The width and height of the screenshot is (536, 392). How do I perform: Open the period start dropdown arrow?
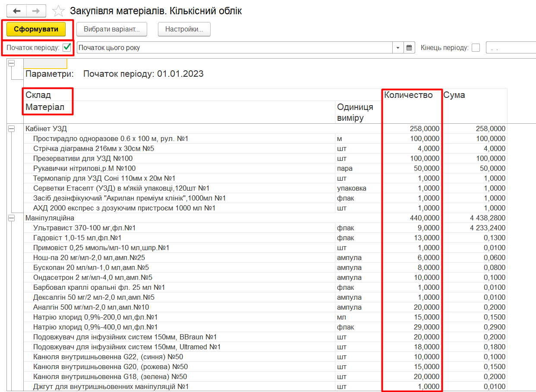(x=398, y=48)
